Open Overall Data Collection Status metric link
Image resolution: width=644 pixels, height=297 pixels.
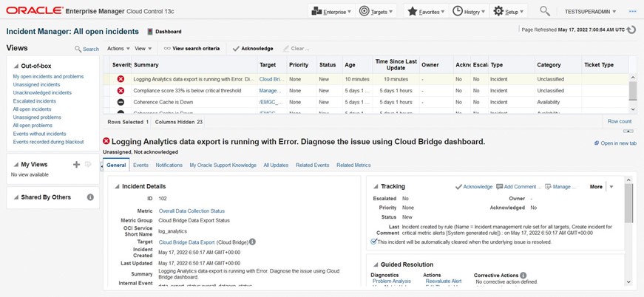pyautogui.click(x=191, y=211)
